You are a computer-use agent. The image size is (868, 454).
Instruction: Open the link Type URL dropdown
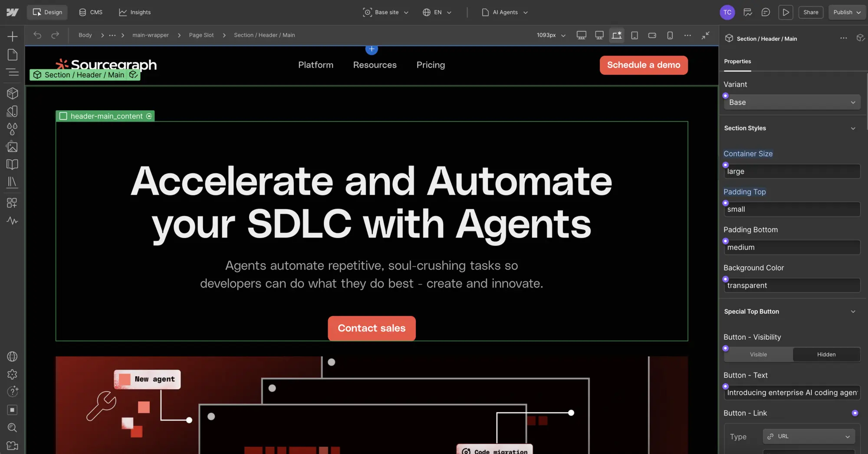pyautogui.click(x=809, y=436)
